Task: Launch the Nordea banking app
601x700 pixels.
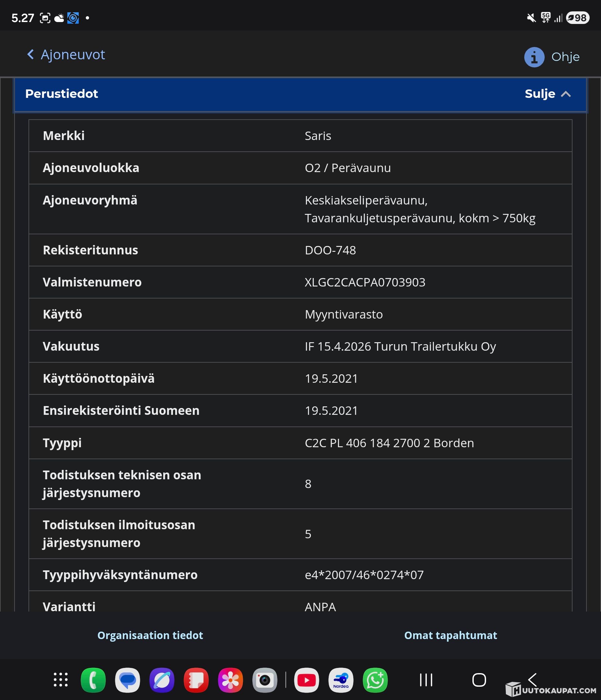Action: tap(341, 680)
